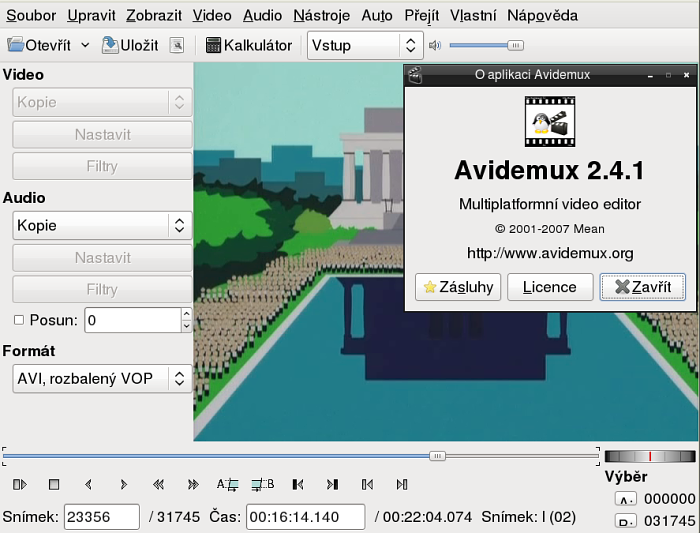
Task: Click the Avidemux penguin logo in About dialog
Action: pos(550,121)
